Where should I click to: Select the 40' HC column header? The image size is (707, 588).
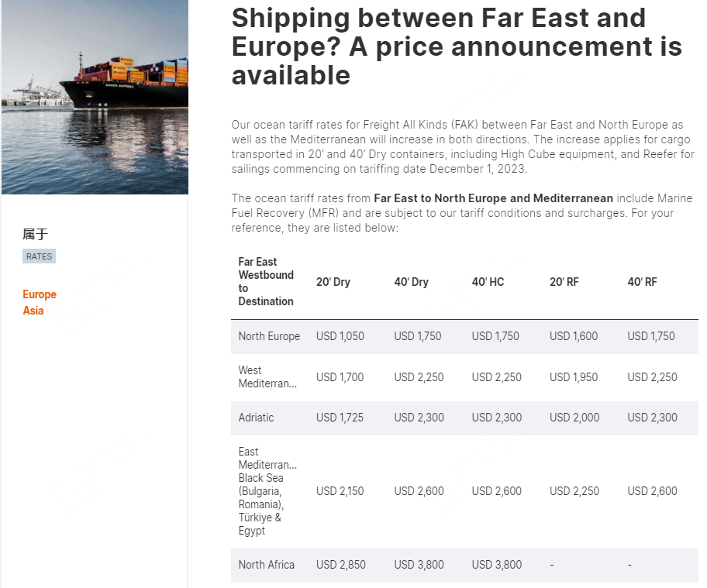[x=488, y=282]
